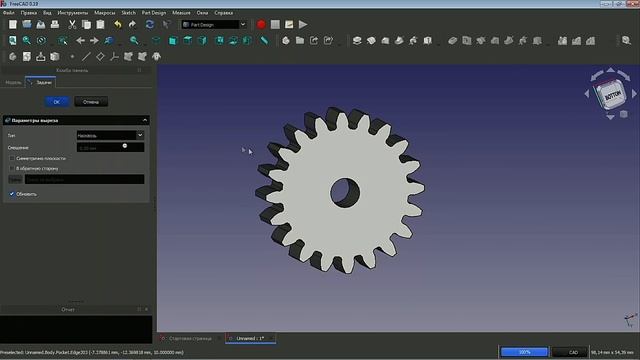640x360 pixels.
Task: Select the Tasks tab
Action: pos(40,82)
